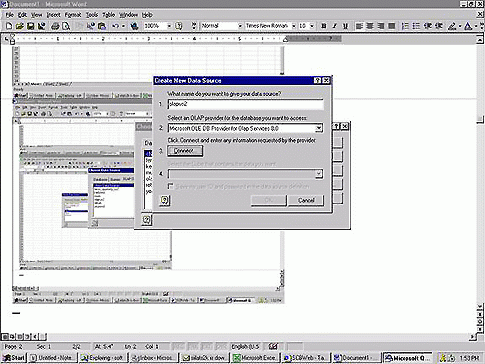Image resolution: width=485 pixels, height=364 pixels.
Task: Open the Times New Roman font dropdown
Action: [294, 26]
